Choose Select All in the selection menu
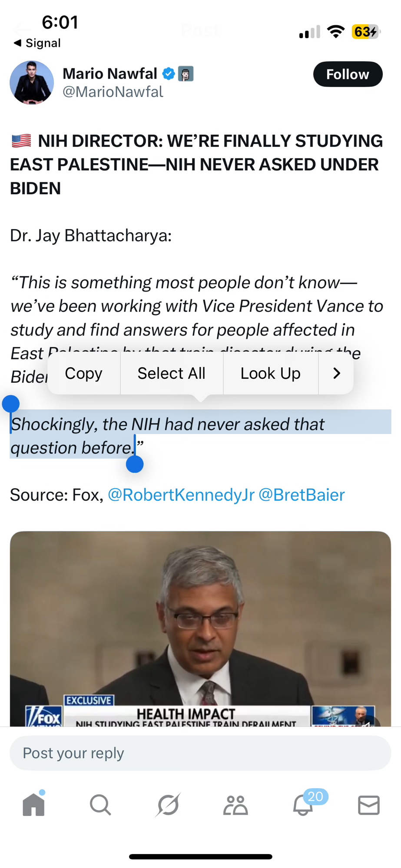The height and width of the screenshot is (868, 401). pos(171,373)
